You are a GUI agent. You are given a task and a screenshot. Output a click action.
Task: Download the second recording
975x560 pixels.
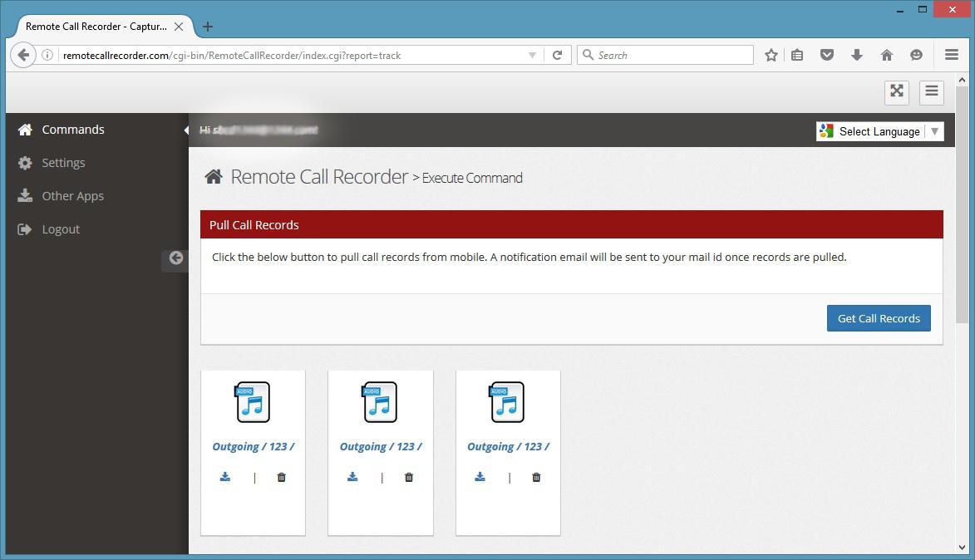pos(352,477)
